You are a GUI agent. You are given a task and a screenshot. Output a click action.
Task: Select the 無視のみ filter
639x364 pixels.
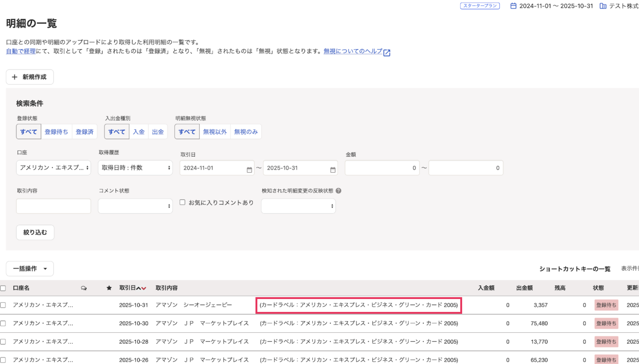pos(246,132)
